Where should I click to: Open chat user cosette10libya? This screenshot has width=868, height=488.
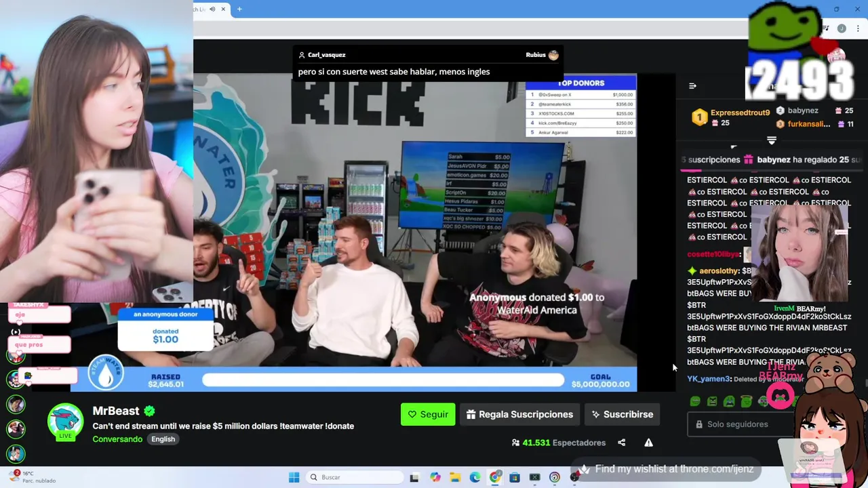[713, 254]
